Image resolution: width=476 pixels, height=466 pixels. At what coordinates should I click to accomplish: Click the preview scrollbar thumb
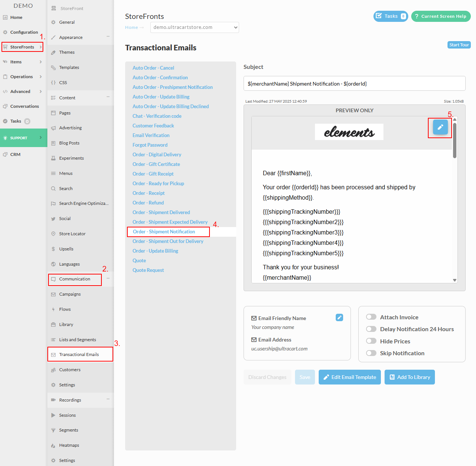point(455,140)
